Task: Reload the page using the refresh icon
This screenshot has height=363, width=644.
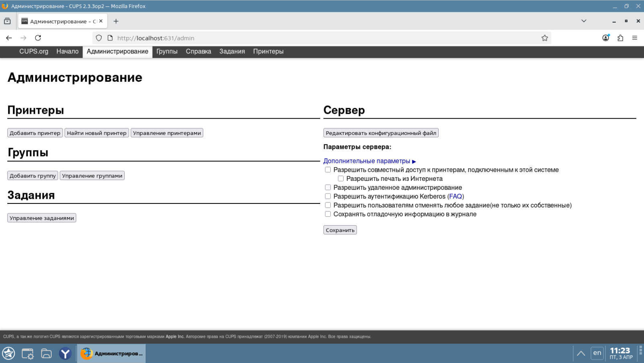Action: [38, 38]
